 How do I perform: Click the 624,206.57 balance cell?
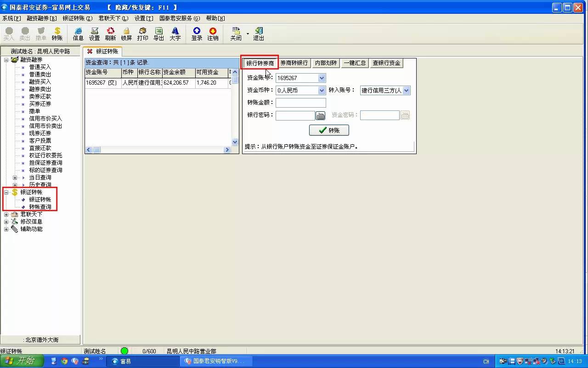pos(179,83)
